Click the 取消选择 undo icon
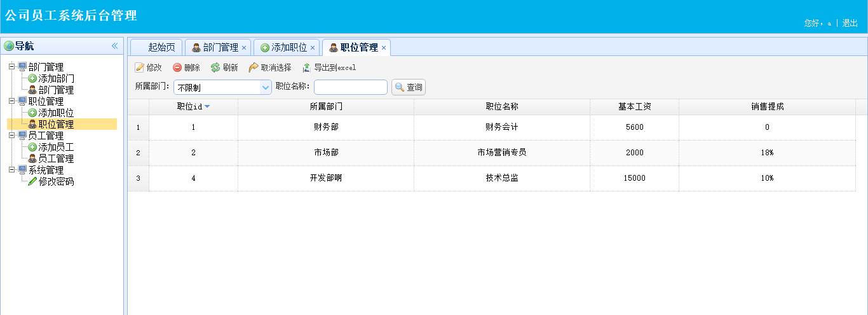868x315 pixels. [254, 67]
